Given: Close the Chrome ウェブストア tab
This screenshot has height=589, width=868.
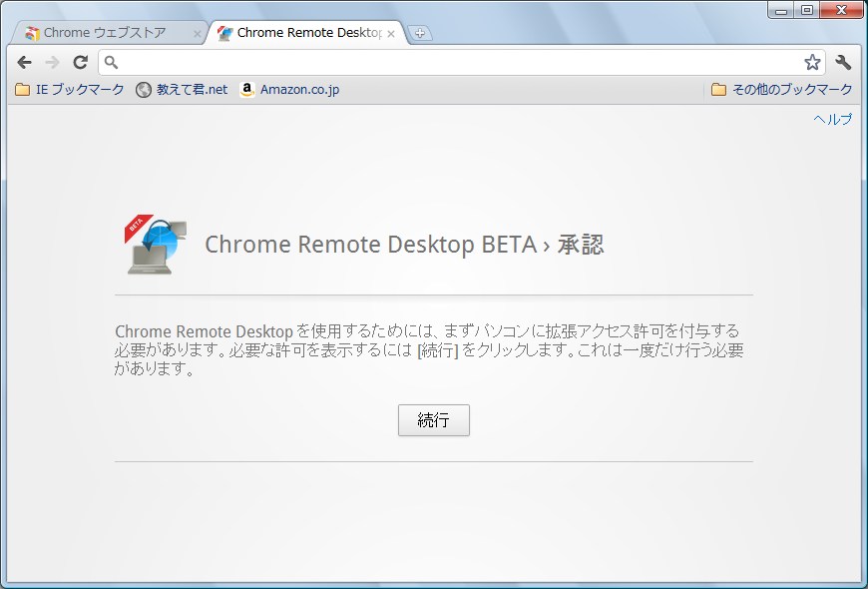Looking at the screenshot, I should tap(197, 34).
